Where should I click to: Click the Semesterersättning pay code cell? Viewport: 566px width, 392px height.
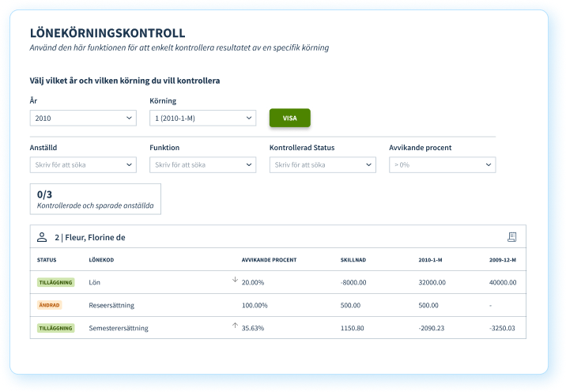119,328
